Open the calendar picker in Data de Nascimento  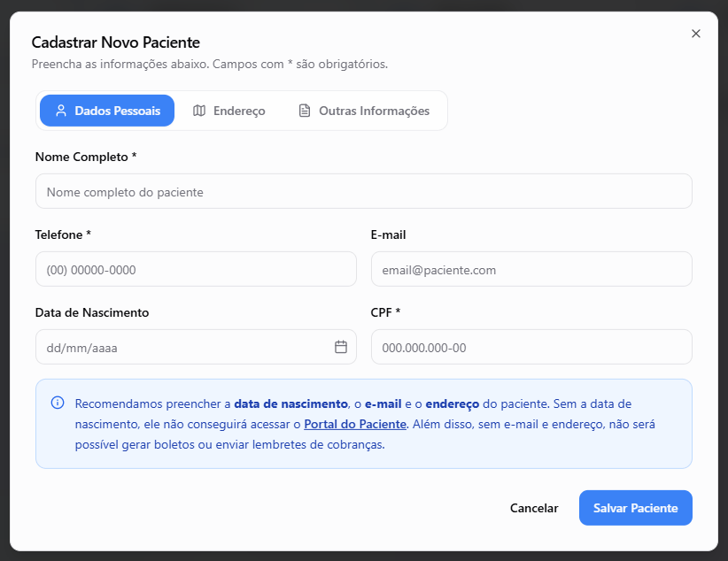click(x=341, y=347)
